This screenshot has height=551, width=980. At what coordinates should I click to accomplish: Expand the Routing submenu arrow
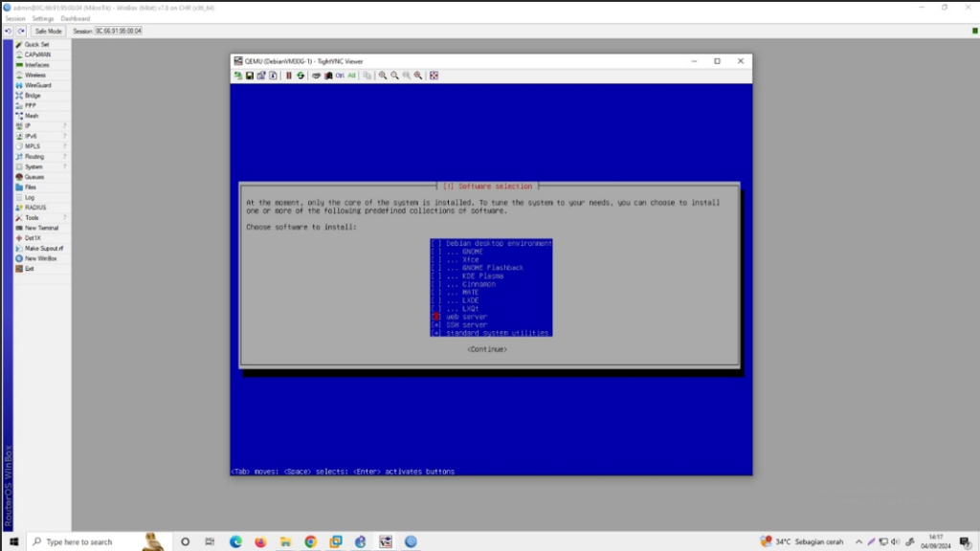click(65, 157)
